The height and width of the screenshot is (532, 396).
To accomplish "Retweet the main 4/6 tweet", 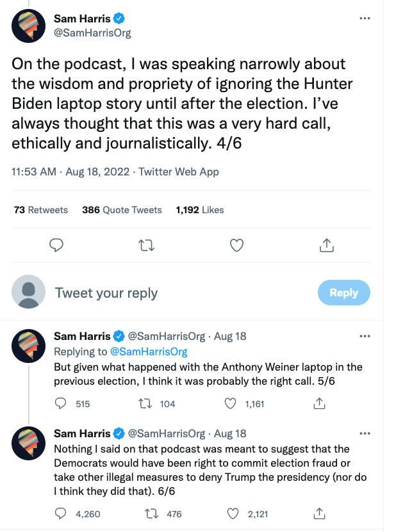I will tap(146, 245).
